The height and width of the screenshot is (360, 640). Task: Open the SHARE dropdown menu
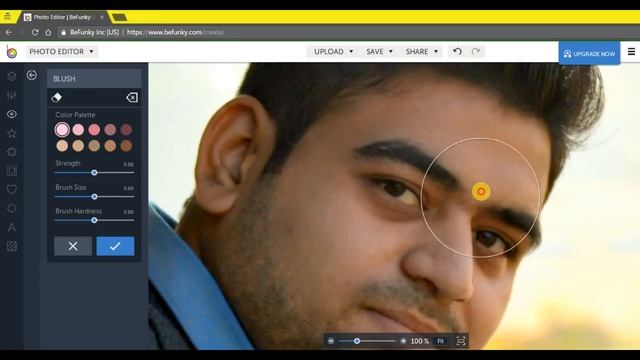pos(422,51)
